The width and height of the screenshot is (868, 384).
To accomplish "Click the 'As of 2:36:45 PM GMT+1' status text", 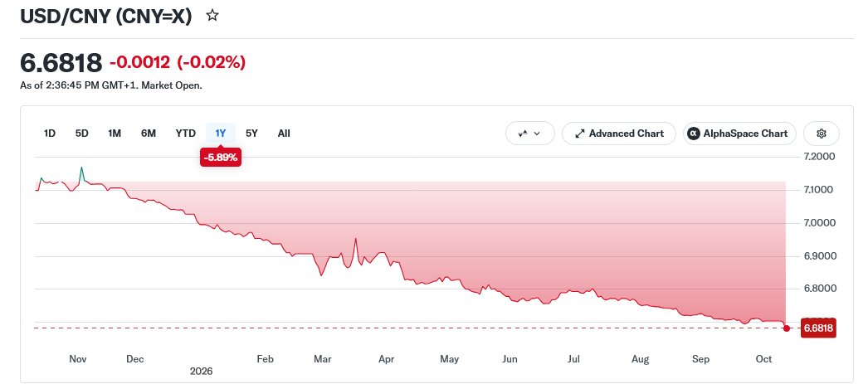I will [110, 85].
